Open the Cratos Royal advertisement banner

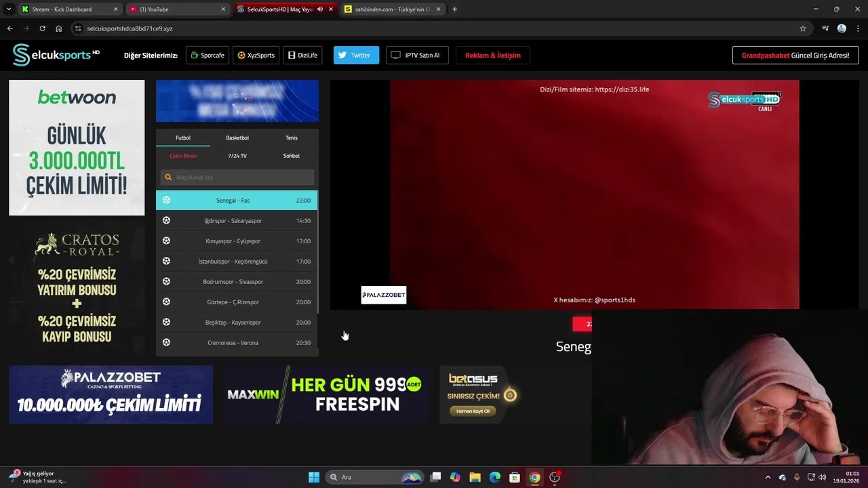77,289
